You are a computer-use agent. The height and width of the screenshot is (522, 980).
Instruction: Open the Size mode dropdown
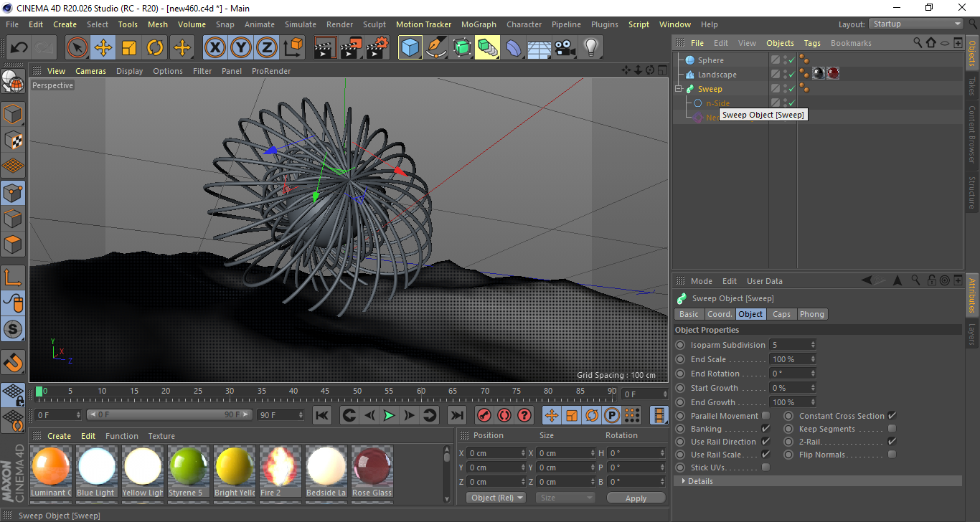tap(566, 498)
